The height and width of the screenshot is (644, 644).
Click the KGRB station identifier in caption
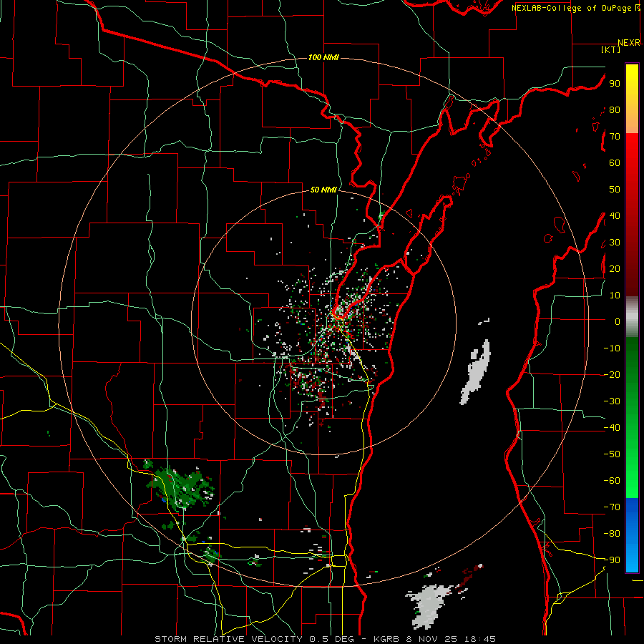pyautogui.click(x=386, y=639)
